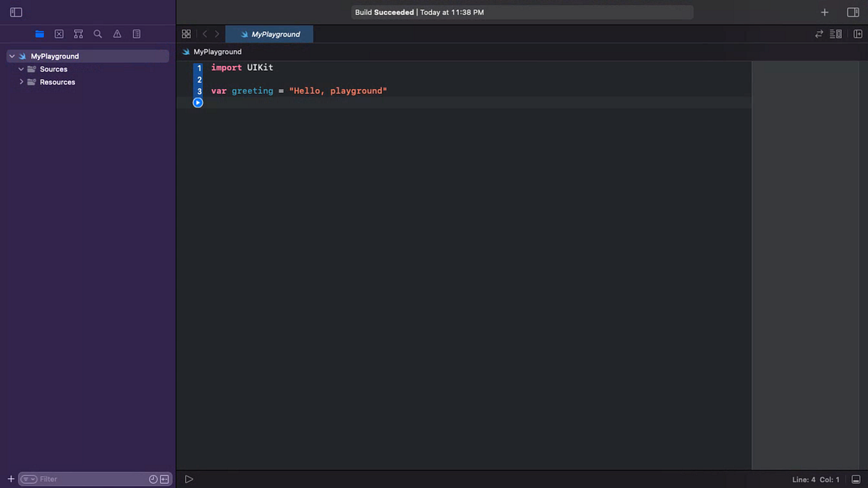Open the Symbol navigator
868x488 pixels.
[78, 33]
